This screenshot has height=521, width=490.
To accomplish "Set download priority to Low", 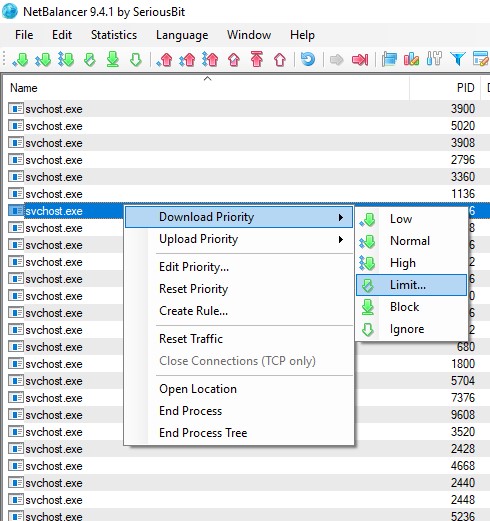I will click(x=412, y=219).
